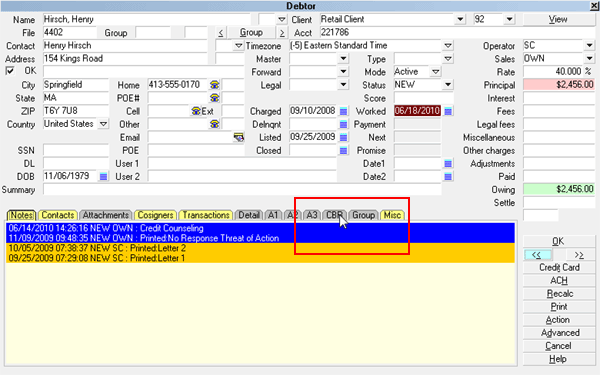Image resolution: width=600 pixels, height=375 pixels.
Task: Click the Cancel button
Action: click(558, 346)
